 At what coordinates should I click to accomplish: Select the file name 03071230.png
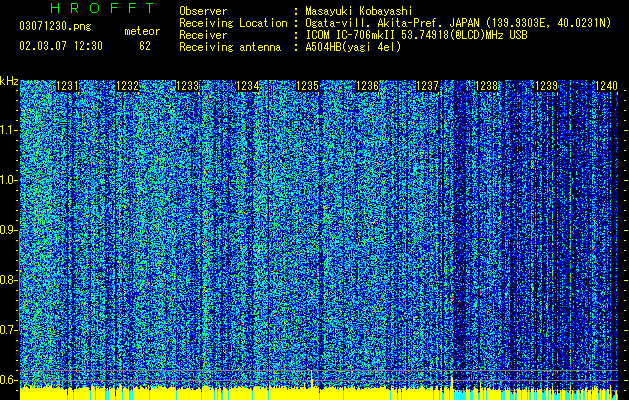(55, 26)
